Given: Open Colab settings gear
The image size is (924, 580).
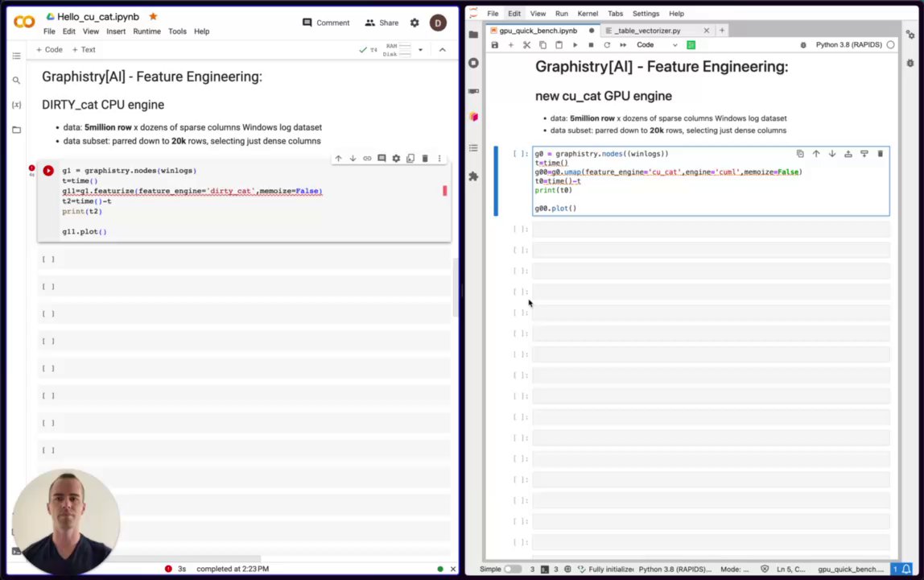Looking at the screenshot, I should [415, 23].
